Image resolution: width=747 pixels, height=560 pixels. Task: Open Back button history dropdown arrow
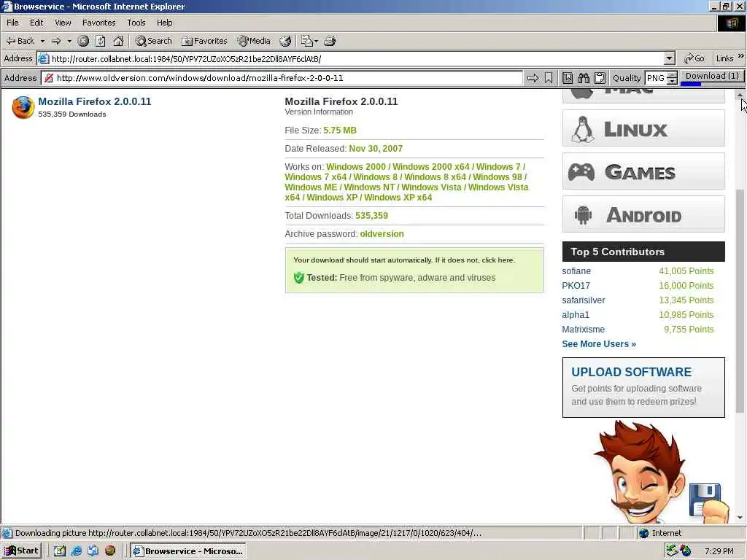click(x=42, y=41)
